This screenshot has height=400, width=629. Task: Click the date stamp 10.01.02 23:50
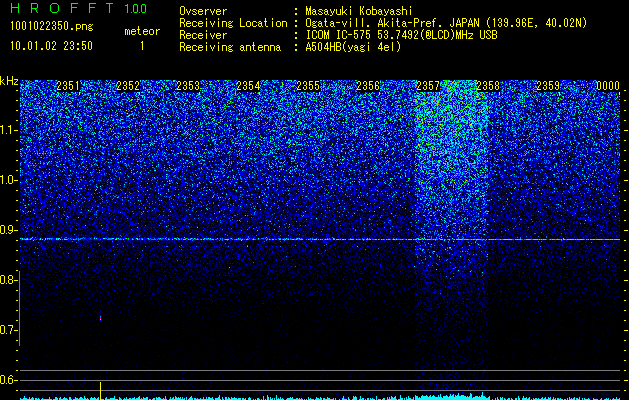tap(52, 46)
